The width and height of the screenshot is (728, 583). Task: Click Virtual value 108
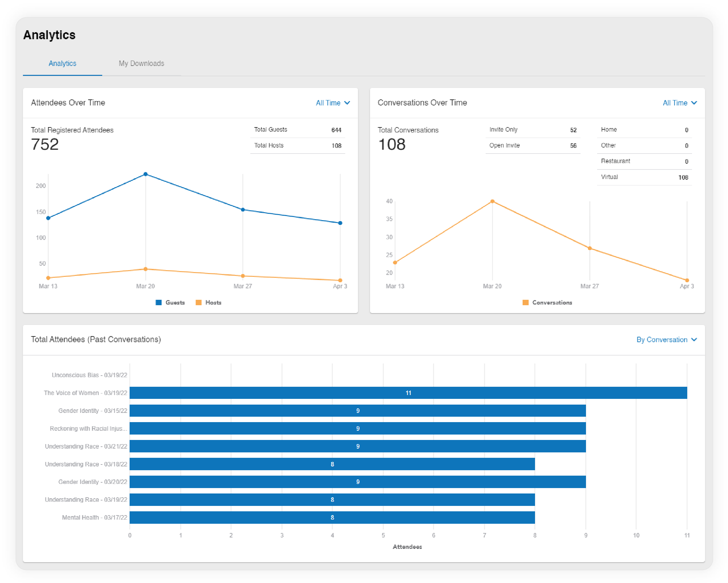point(683,177)
